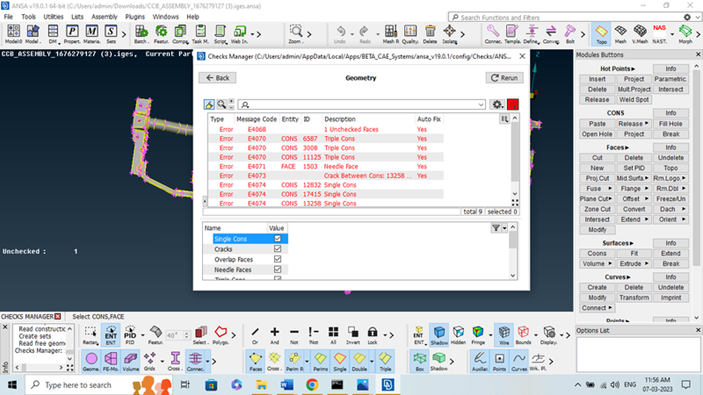This screenshot has width=703, height=395.
Task: Open the File menu
Action: 8,17
